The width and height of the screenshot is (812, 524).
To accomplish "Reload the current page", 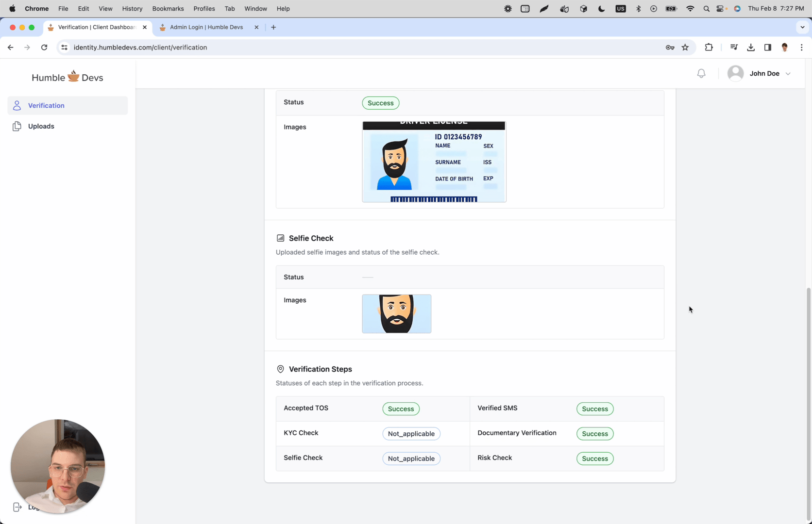I will [44, 47].
